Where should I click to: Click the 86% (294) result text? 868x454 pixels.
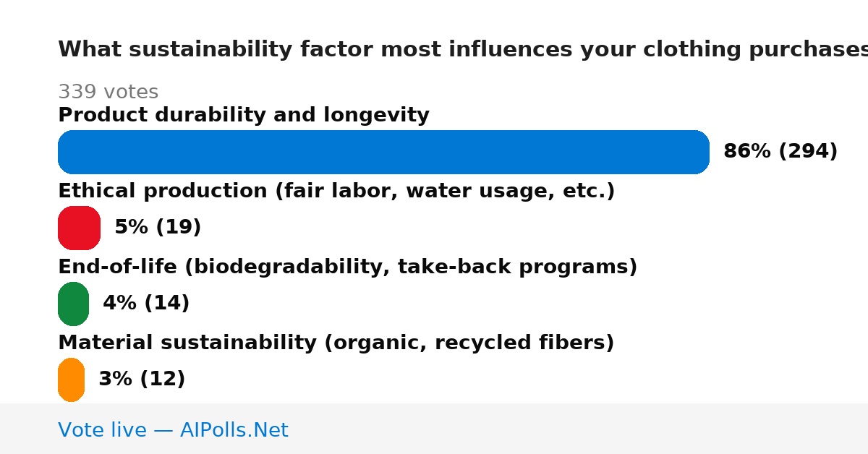780,152
